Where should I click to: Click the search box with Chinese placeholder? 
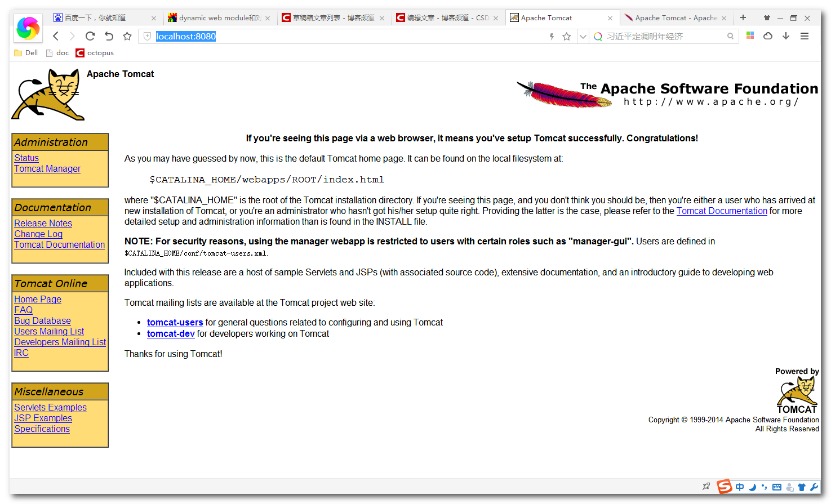tap(665, 36)
